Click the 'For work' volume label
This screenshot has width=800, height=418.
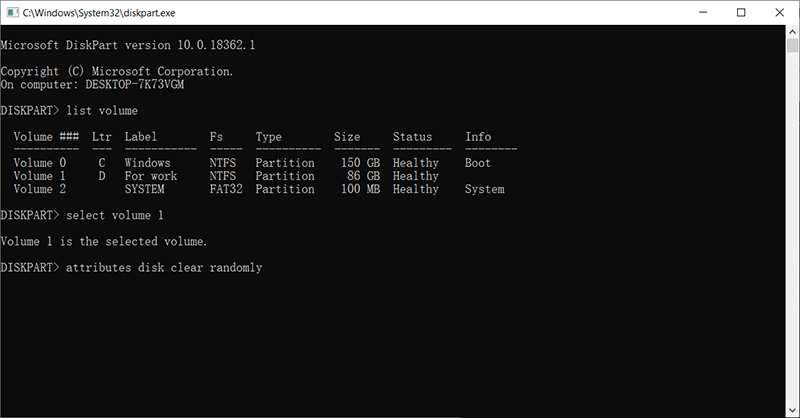click(151, 176)
